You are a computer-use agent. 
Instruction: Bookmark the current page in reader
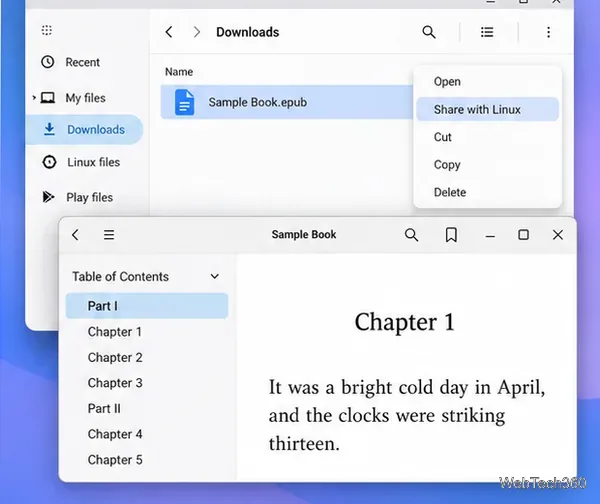451,235
